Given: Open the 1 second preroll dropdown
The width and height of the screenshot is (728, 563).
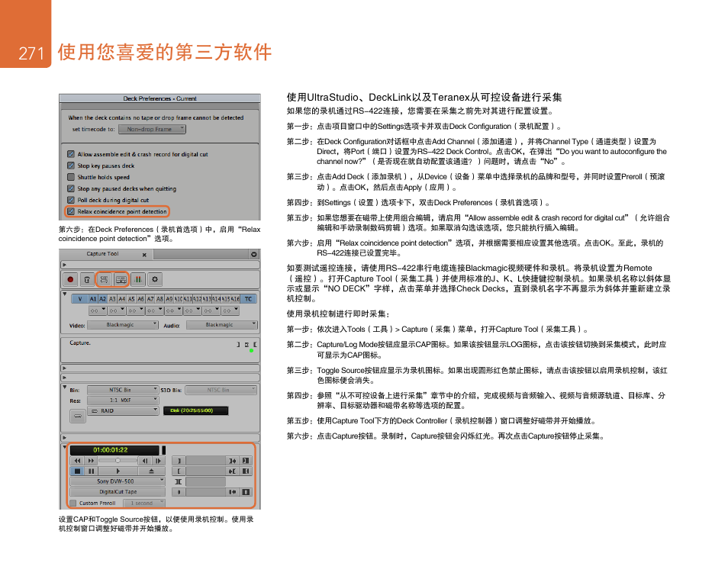Looking at the screenshot, I should point(144,503).
